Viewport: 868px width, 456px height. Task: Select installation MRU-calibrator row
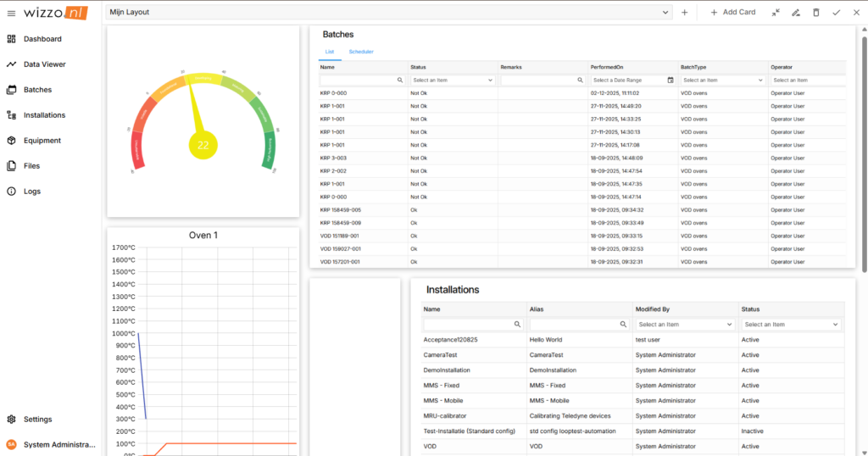pos(632,416)
